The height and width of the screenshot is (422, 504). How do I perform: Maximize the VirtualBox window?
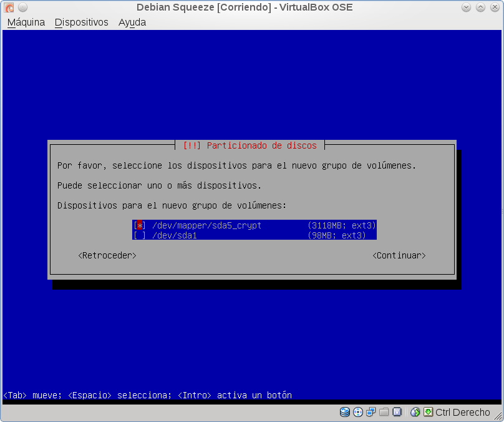click(480, 7)
